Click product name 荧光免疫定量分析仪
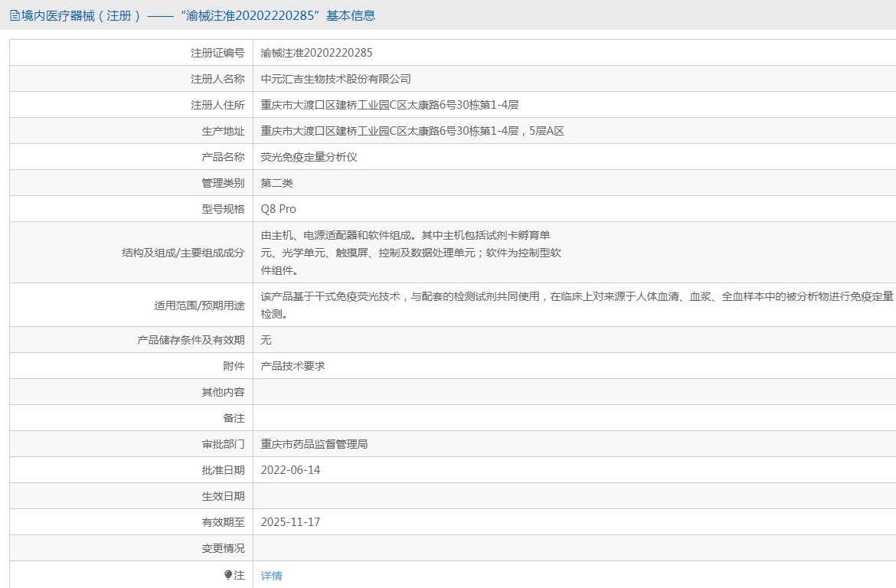Image resolution: width=896 pixels, height=588 pixels. click(x=309, y=157)
